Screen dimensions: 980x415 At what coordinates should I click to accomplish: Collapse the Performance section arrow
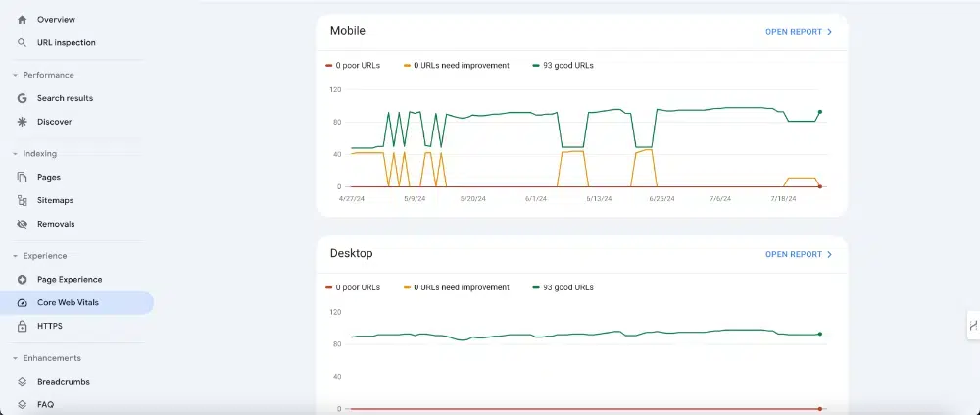click(x=15, y=76)
